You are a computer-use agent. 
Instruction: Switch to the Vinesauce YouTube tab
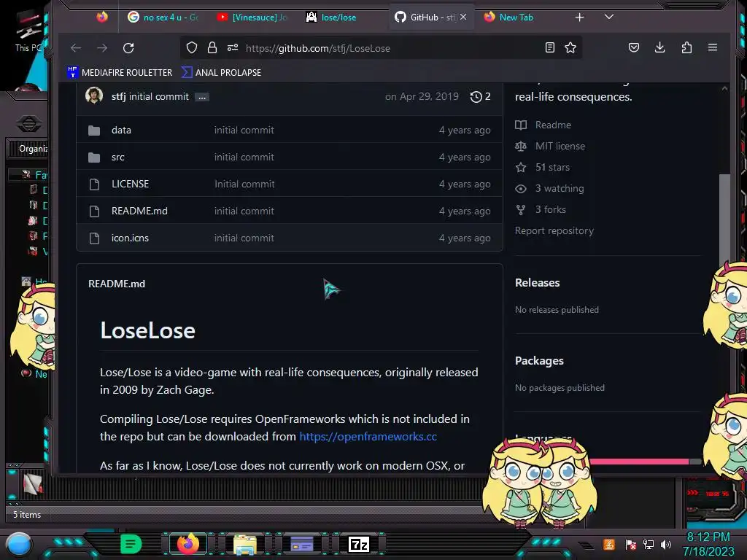tap(252, 17)
